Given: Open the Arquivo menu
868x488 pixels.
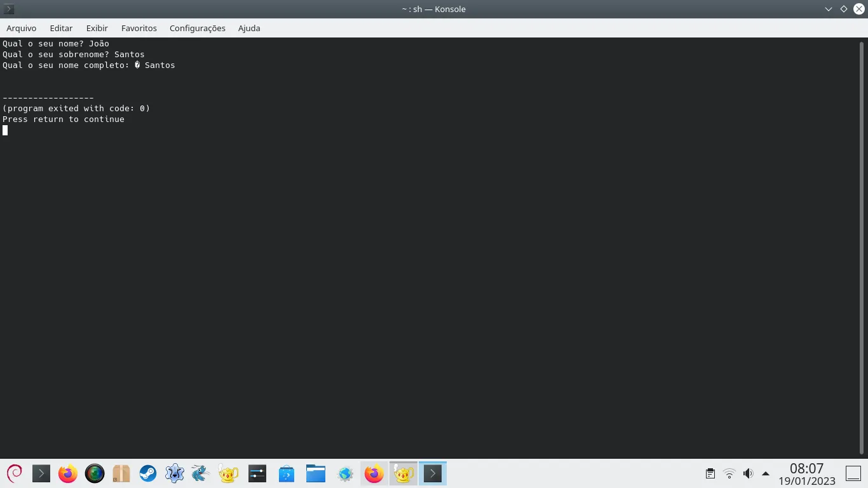Looking at the screenshot, I should [22, 28].
